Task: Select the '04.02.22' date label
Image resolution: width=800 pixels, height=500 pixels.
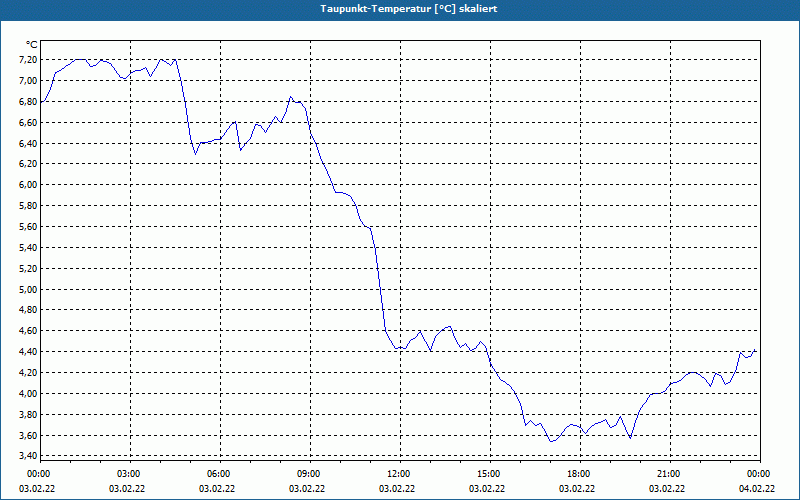Action: pos(757,489)
